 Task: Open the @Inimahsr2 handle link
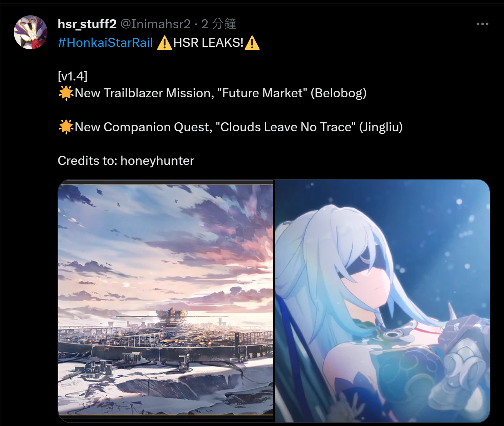point(155,24)
